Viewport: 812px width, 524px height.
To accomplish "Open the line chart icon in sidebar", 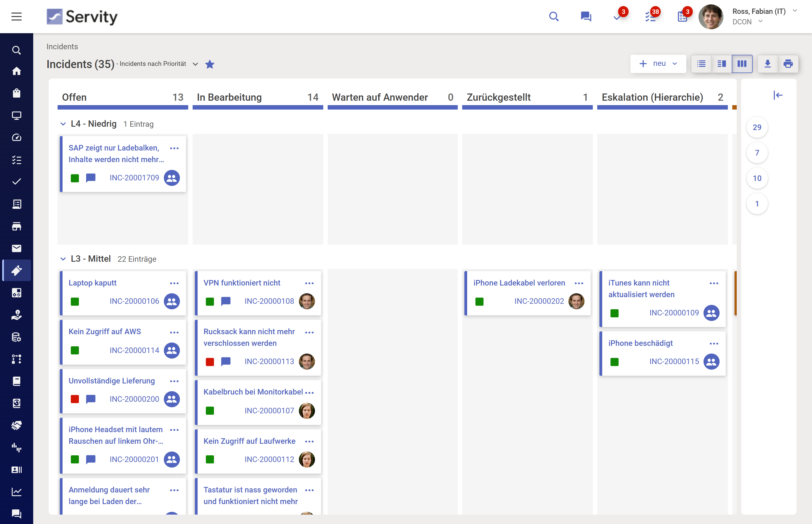I will pyautogui.click(x=16, y=492).
